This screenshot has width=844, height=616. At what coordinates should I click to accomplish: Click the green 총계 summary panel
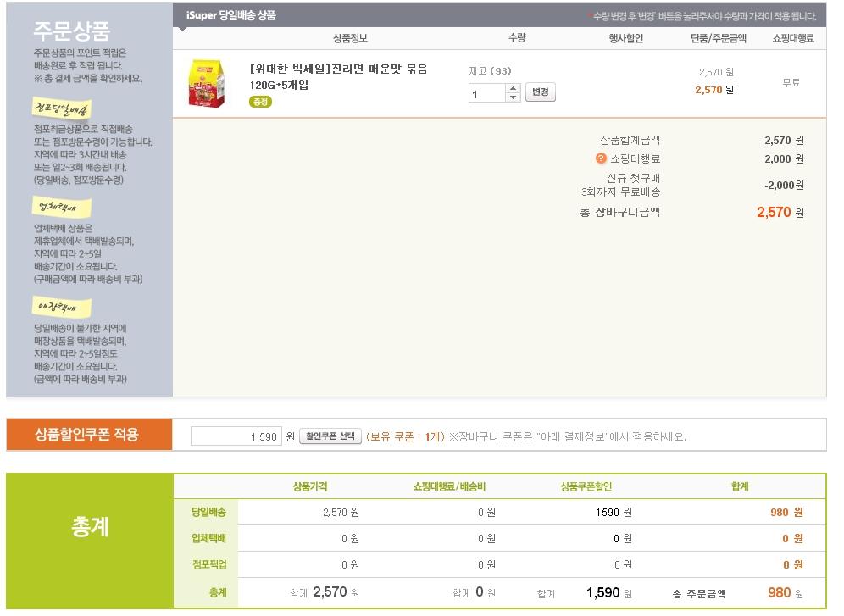(90, 527)
